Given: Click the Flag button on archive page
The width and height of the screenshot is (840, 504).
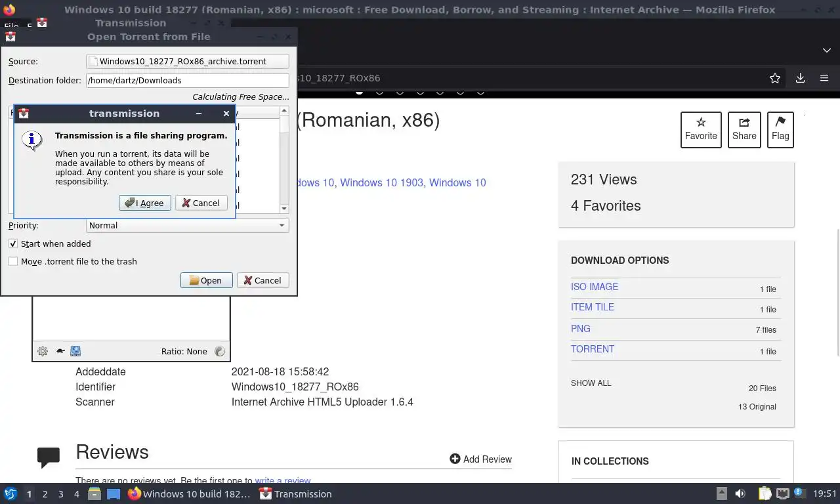Looking at the screenshot, I should tap(780, 129).
